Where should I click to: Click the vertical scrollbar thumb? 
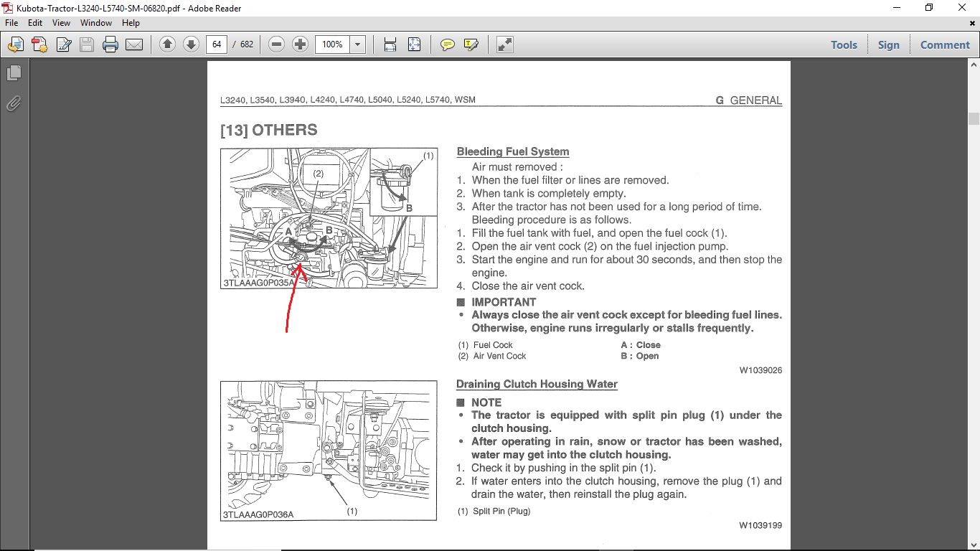(x=974, y=118)
